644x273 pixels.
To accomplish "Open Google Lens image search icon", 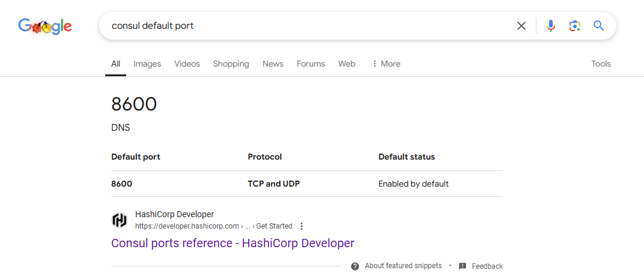I will pyautogui.click(x=574, y=26).
